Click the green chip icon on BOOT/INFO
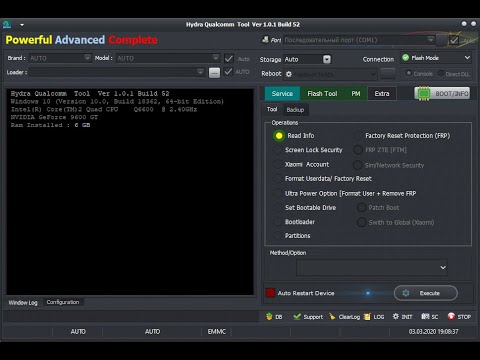 (424, 94)
